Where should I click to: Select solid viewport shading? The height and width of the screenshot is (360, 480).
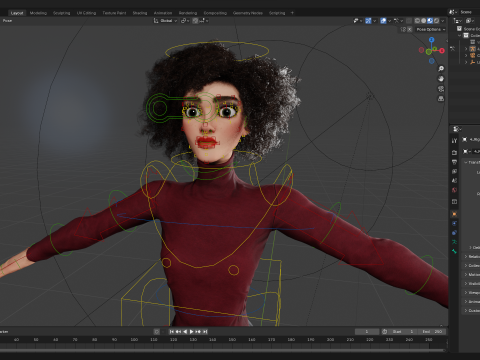click(424, 21)
